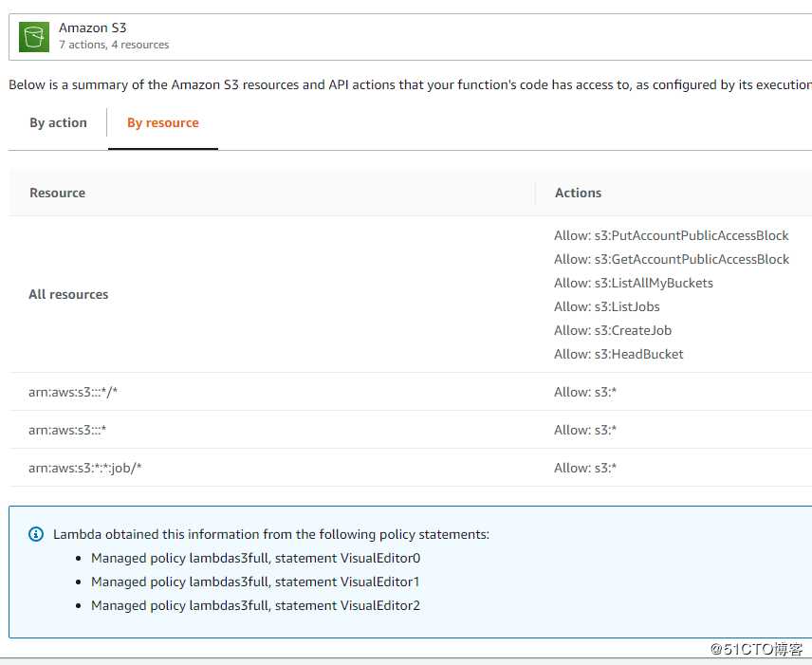This screenshot has width=812, height=665.
Task: Click the 'Lambda obtained this information' heading
Action: (271, 534)
